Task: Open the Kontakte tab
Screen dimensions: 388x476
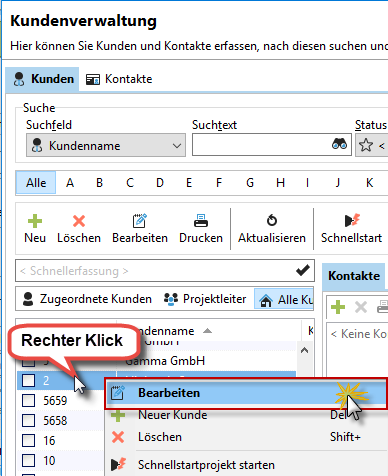Action: [119, 79]
